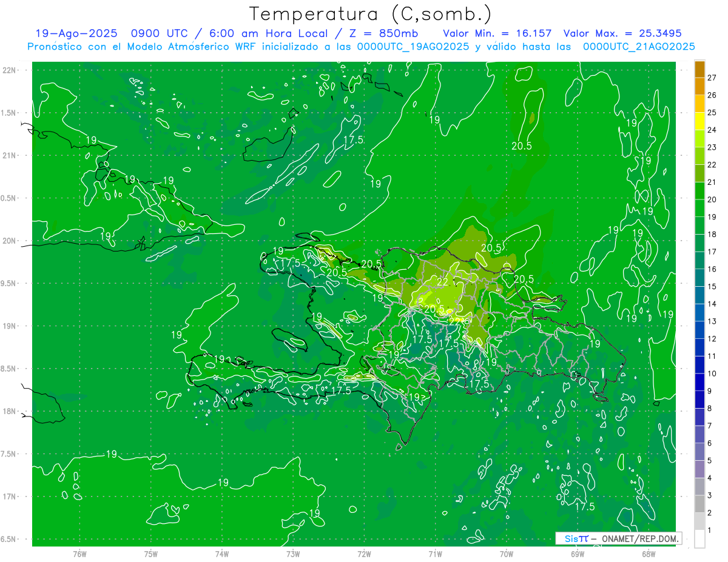This screenshot has height=562, width=728.
Task: Click the "20" label on the color scale
Action: coord(712,199)
